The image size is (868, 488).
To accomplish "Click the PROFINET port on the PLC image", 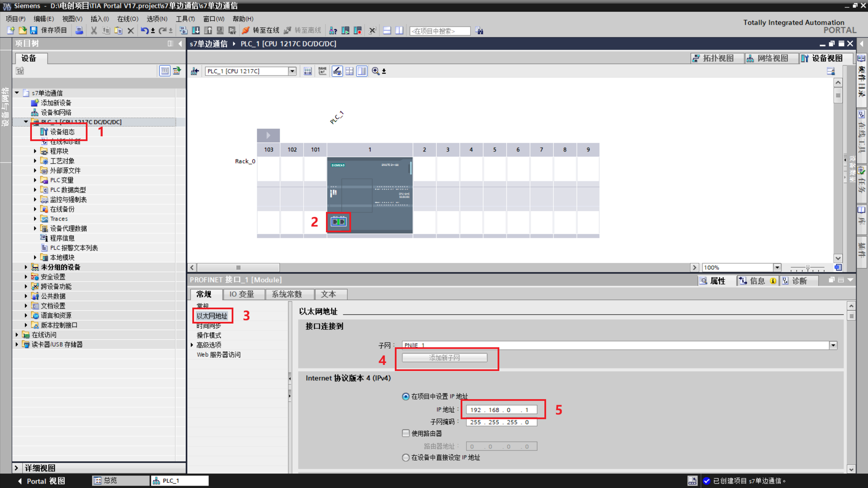I will click(338, 222).
